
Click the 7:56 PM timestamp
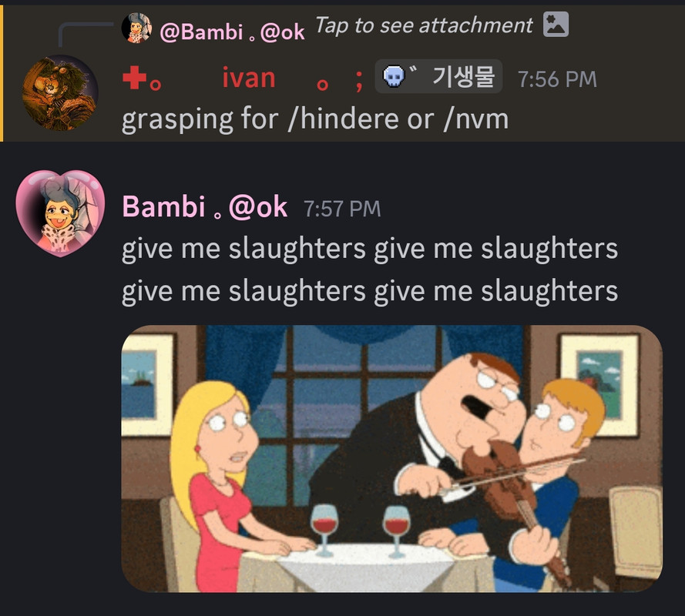tap(557, 79)
